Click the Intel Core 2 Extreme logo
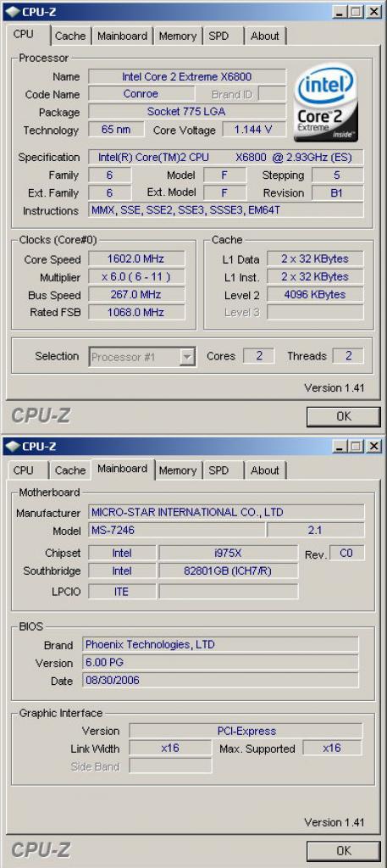The width and height of the screenshot is (387, 868). [x=326, y=103]
